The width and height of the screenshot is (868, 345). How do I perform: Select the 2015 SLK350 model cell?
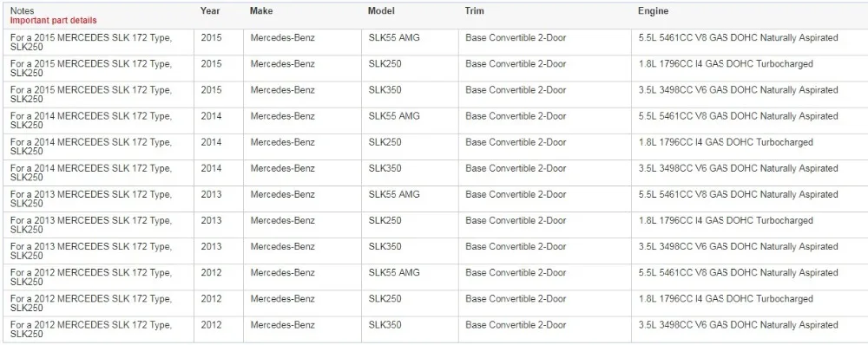[x=410, y=94]
